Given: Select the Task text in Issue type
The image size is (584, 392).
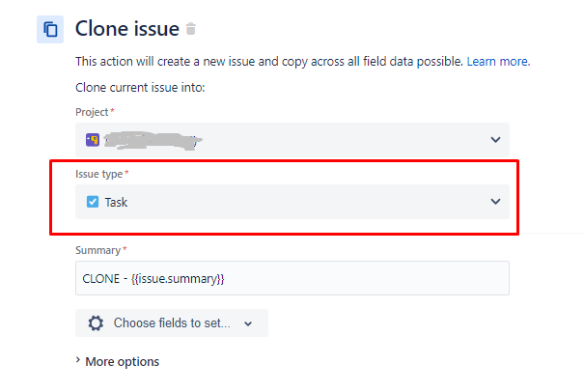Looking at the screenshot, I should click(116, 202).
